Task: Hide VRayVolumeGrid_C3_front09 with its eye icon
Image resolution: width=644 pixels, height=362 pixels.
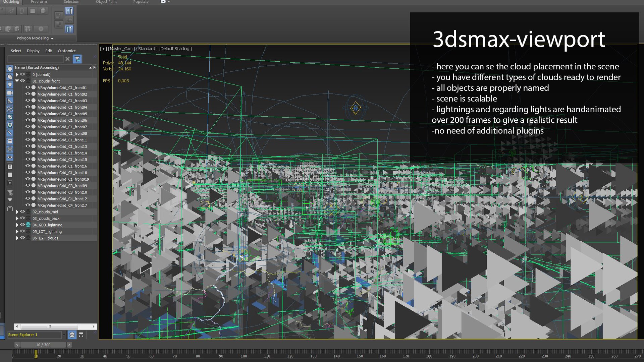Action: tap(28, 185)
